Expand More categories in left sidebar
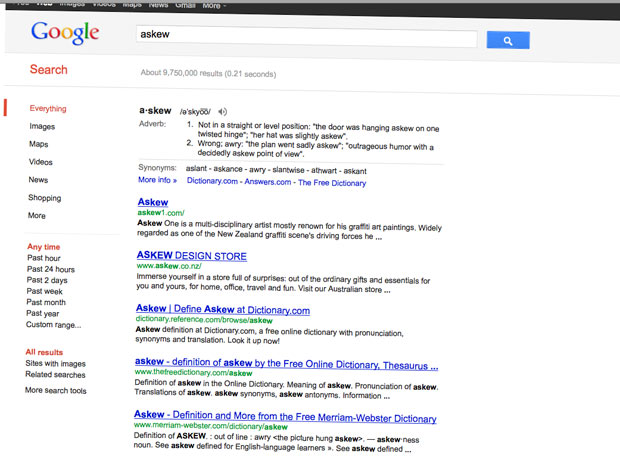 point(37,216)
